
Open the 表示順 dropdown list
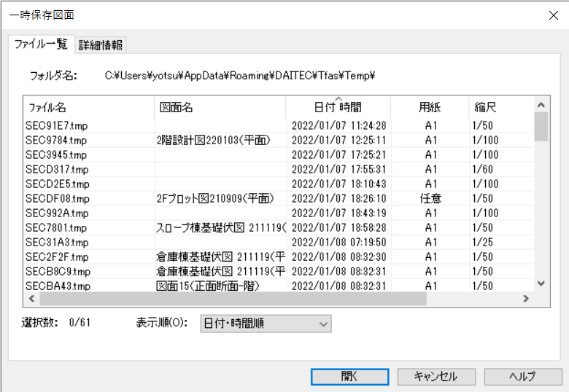click(265, 324)
